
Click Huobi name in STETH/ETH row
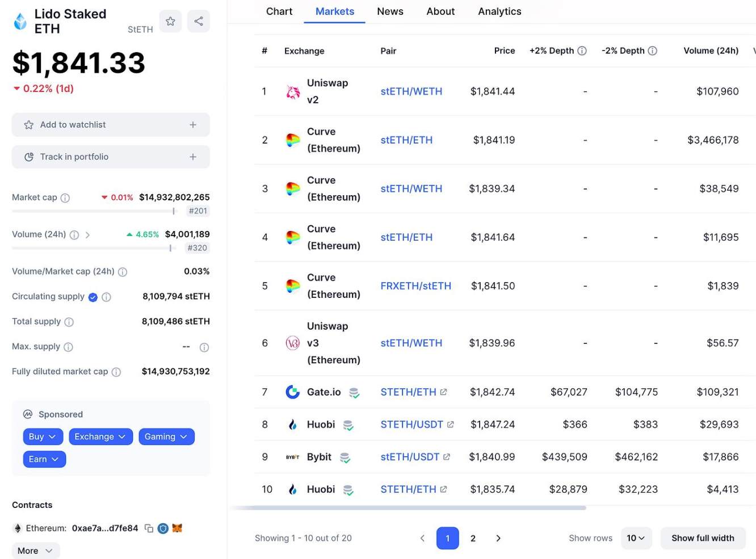321,489
